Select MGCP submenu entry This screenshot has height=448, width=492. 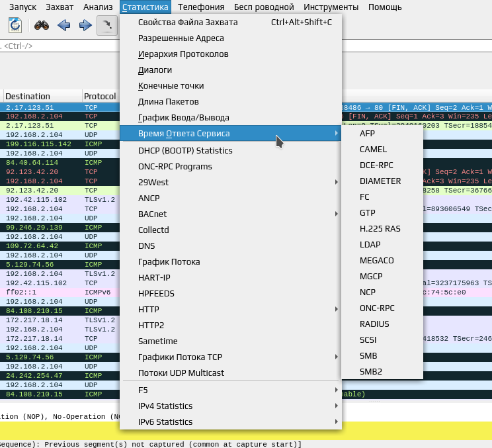click(382, 276)
